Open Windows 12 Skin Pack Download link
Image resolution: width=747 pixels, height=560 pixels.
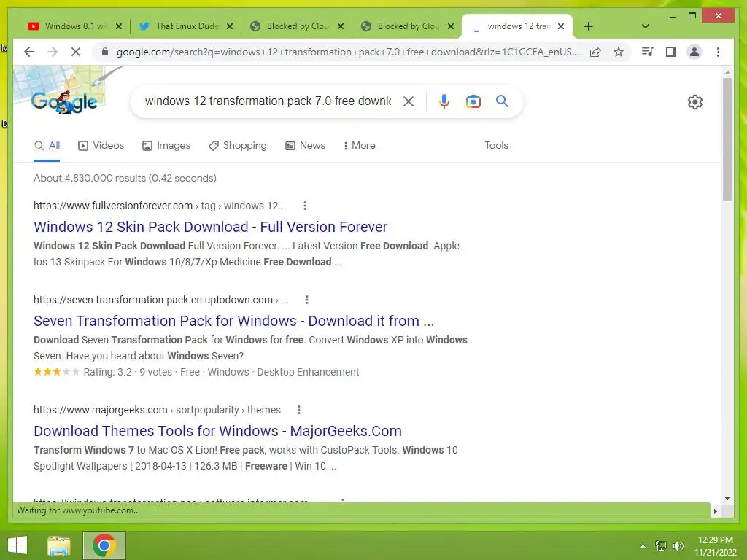point(211,227)
